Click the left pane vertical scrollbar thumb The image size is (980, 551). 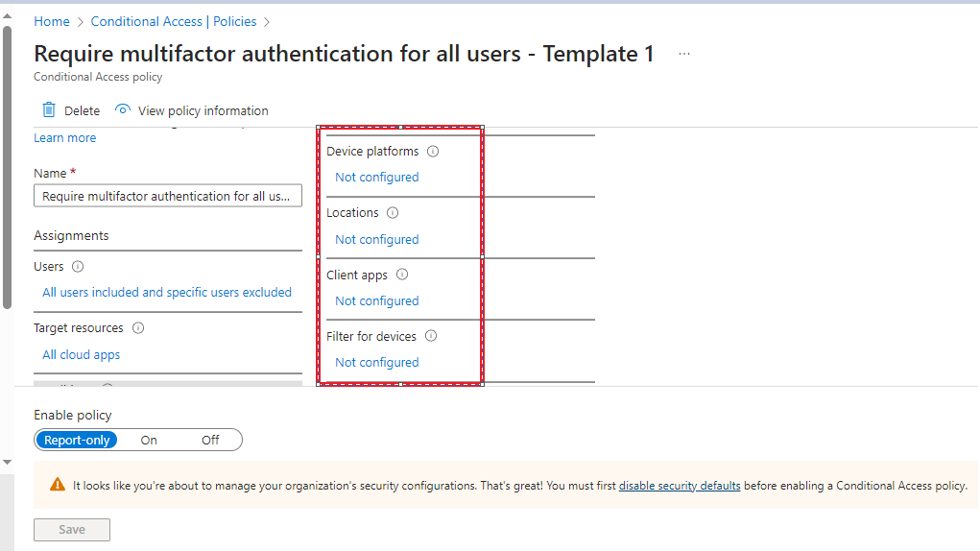8,163
